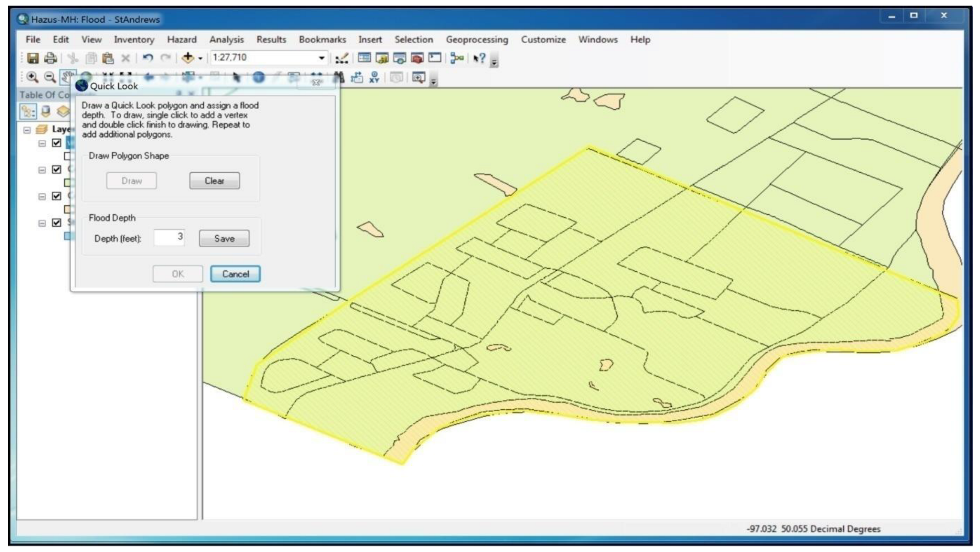Uncheck the first layer visibility checkbox

tap(57, 143)
